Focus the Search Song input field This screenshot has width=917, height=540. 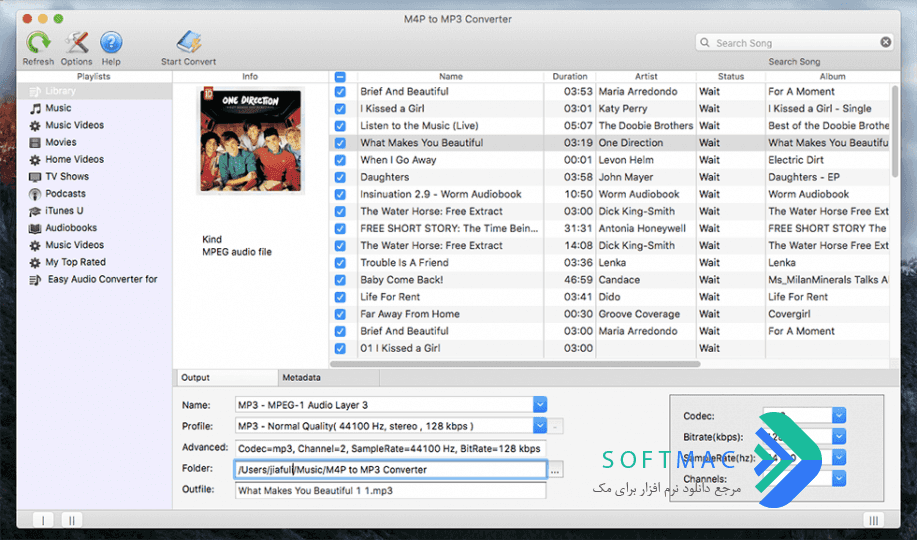click(x=794, y=43)
